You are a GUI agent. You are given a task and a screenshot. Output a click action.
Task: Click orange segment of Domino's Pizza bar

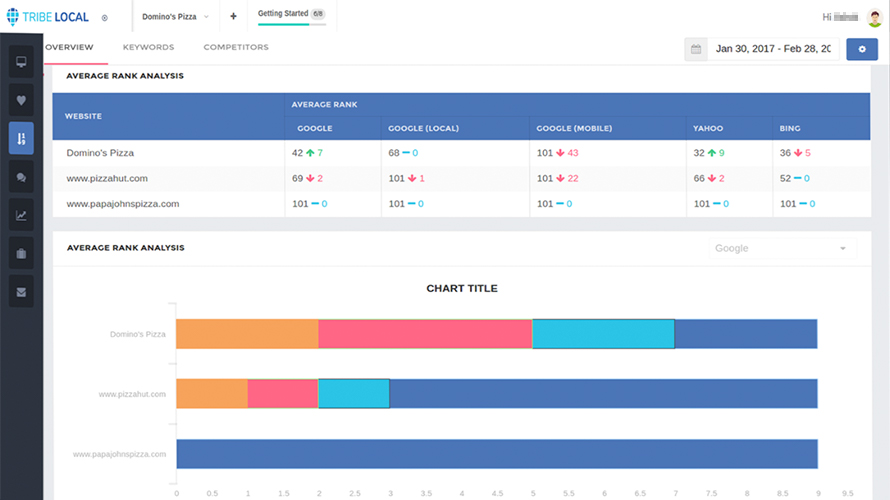tap(247, 334)
